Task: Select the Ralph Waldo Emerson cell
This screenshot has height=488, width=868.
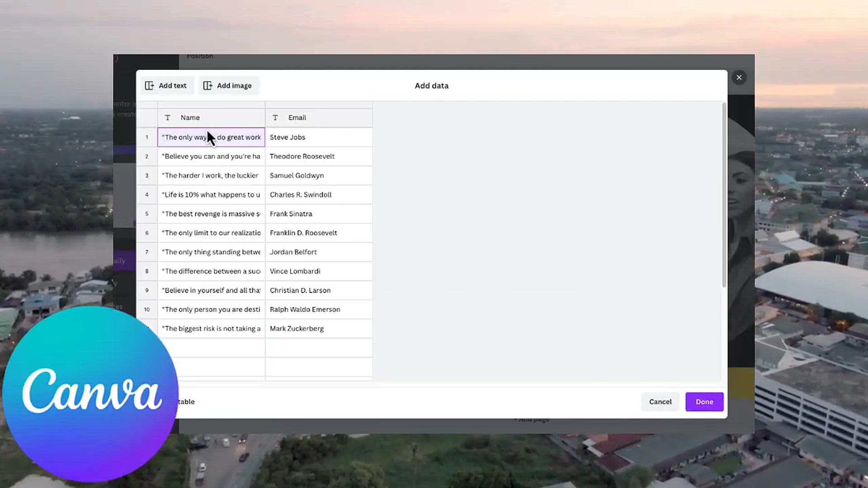Action: coord(319,310)
